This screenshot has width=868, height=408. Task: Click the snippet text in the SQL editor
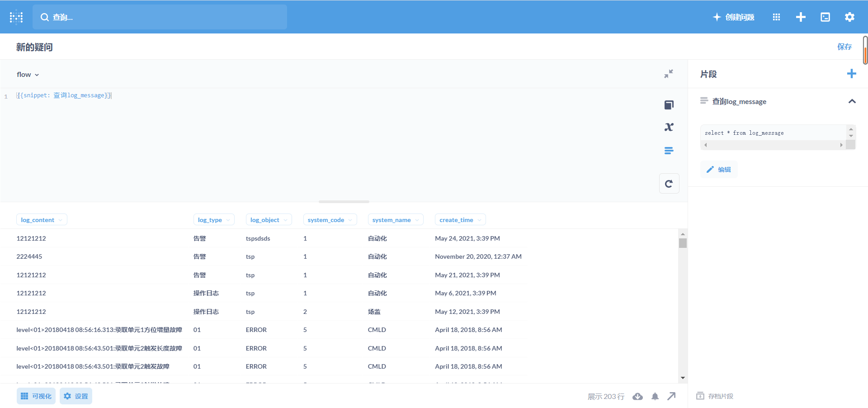(x=64, y=95)
